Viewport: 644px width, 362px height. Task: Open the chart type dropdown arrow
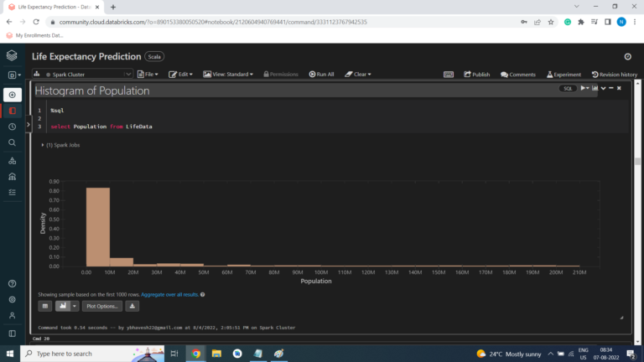pos(74,307)
